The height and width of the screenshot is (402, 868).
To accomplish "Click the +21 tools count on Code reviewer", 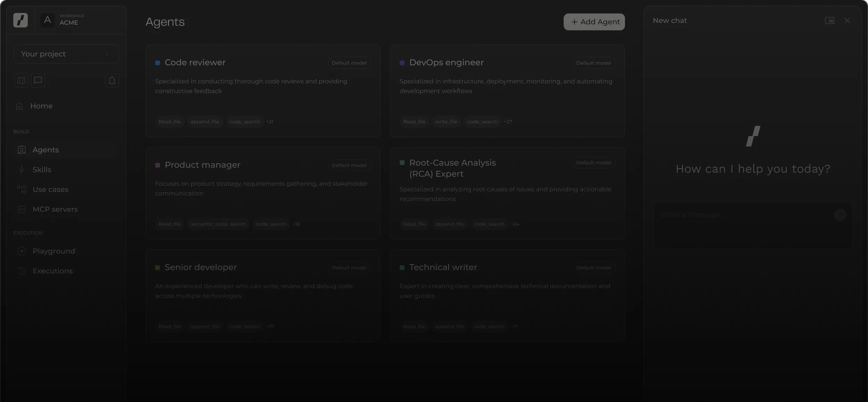I will coord(270,122).
